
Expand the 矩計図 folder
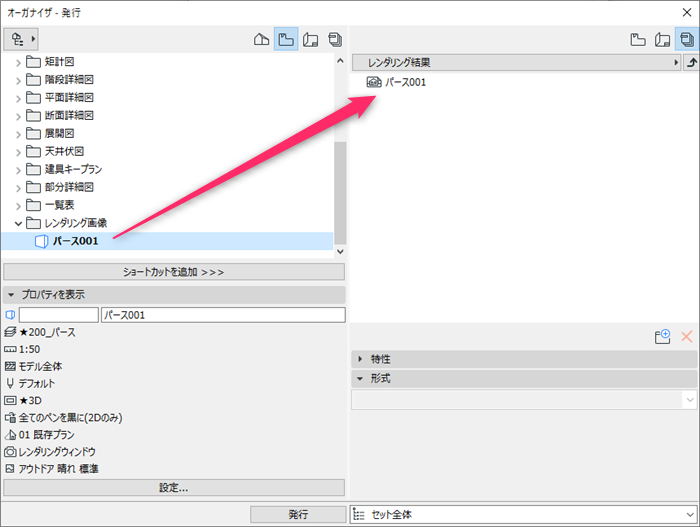pos(18,63)
